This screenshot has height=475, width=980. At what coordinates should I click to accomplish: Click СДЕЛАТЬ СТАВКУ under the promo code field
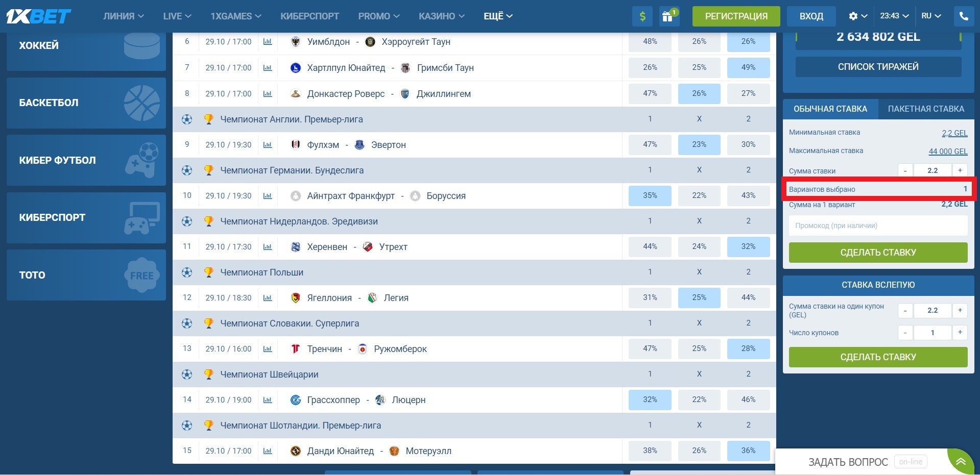878,253
